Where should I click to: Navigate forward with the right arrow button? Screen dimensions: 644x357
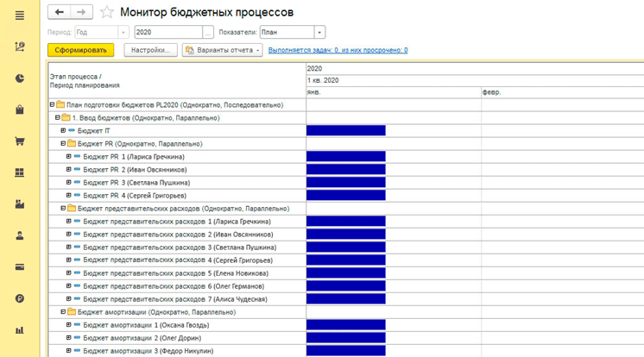(81, 12)
